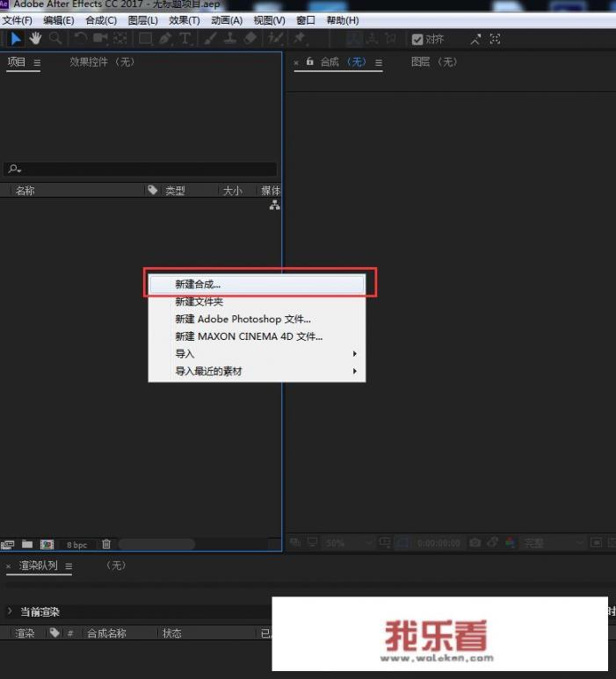This screenshot has height=679, width=616.
Task: Open the project search filter dropdown
Action: [x=14, y=169]
